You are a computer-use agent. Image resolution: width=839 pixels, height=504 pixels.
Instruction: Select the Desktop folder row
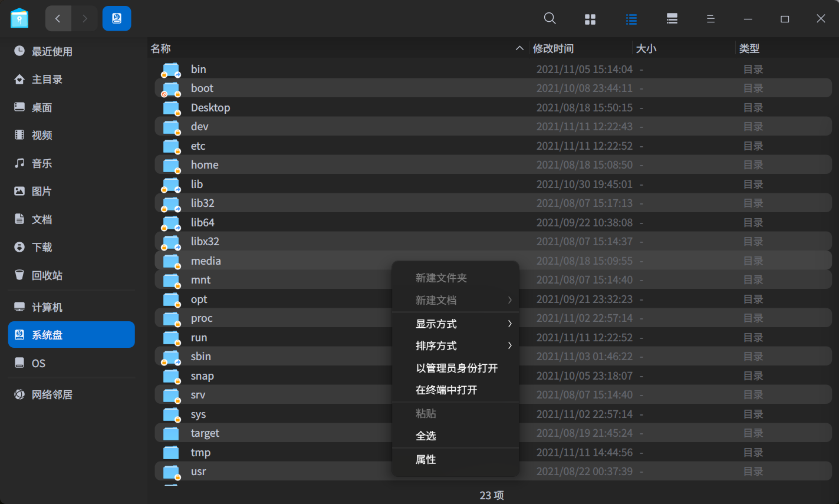pos(210,107)
